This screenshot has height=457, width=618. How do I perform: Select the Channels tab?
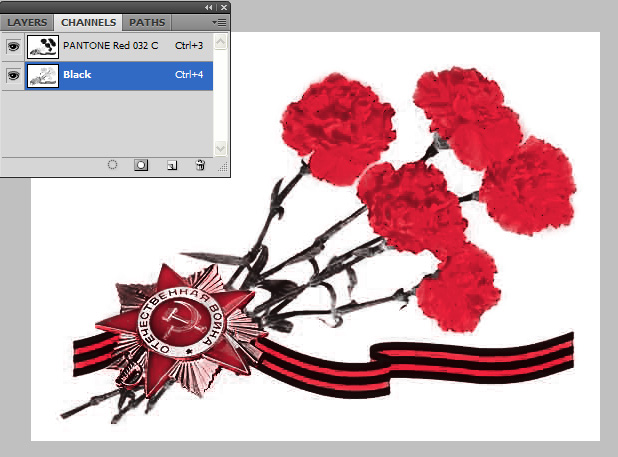tap(88, 22)
